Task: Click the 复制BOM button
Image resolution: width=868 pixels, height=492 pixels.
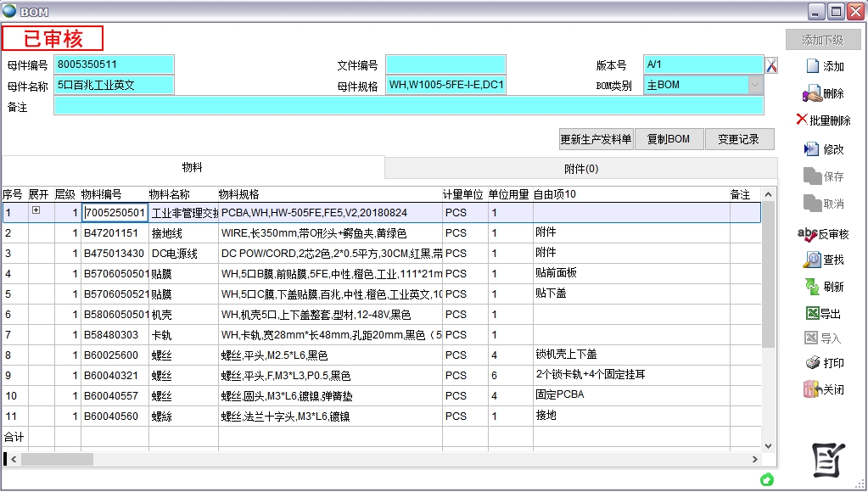Action: [x=669, y=140]
